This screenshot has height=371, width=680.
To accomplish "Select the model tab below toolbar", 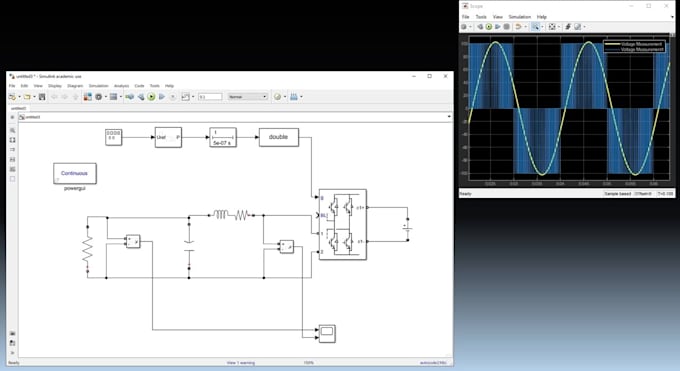I will tap(19, 108).
